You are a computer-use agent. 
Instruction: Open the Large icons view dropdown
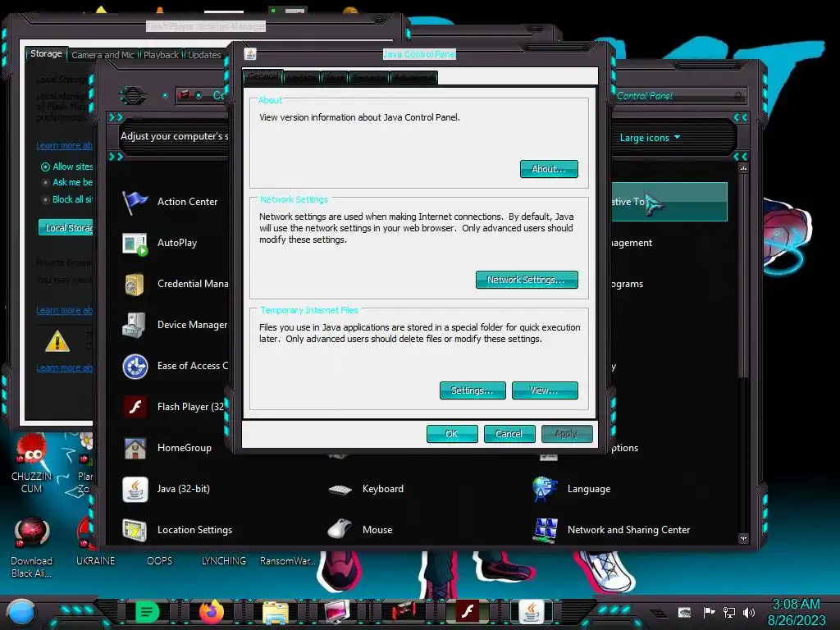point(650,138)
